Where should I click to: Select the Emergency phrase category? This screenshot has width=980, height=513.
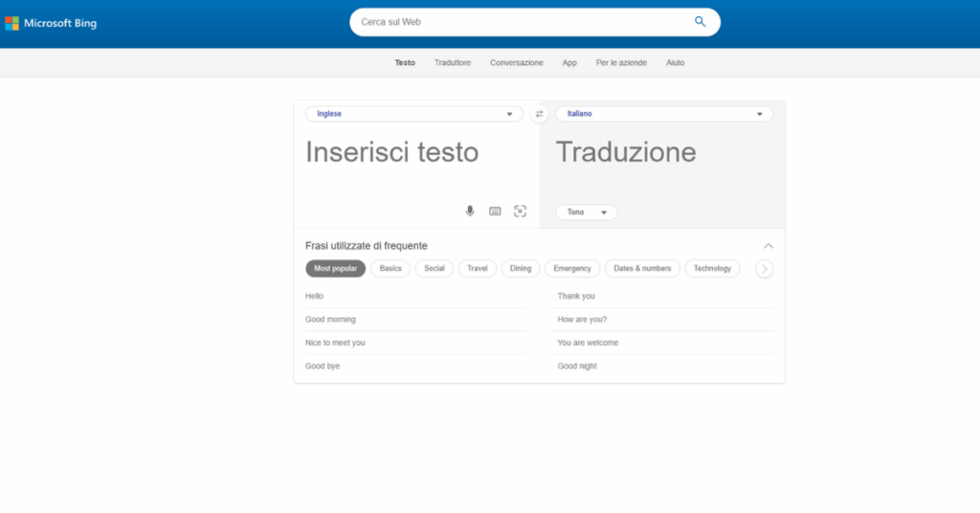pos(572,269)
